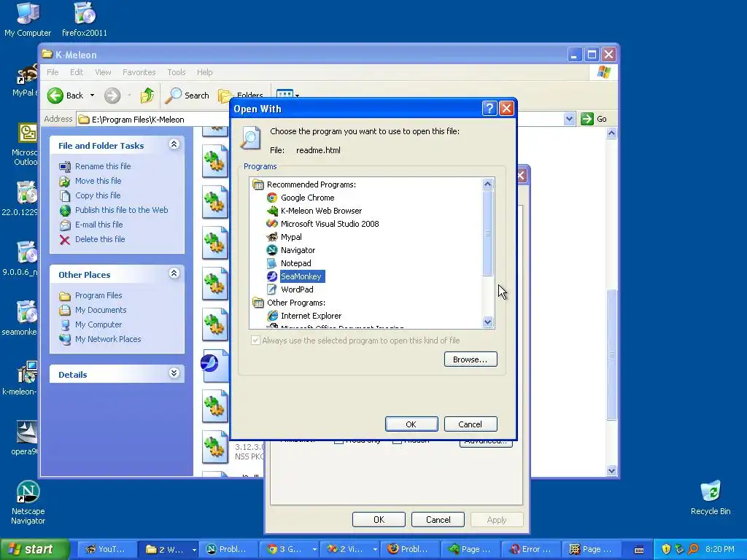This screenshot has height=560, width=747.
Task: Open the Chrome '3 G...' taskbar group
Action: [290, 549]
